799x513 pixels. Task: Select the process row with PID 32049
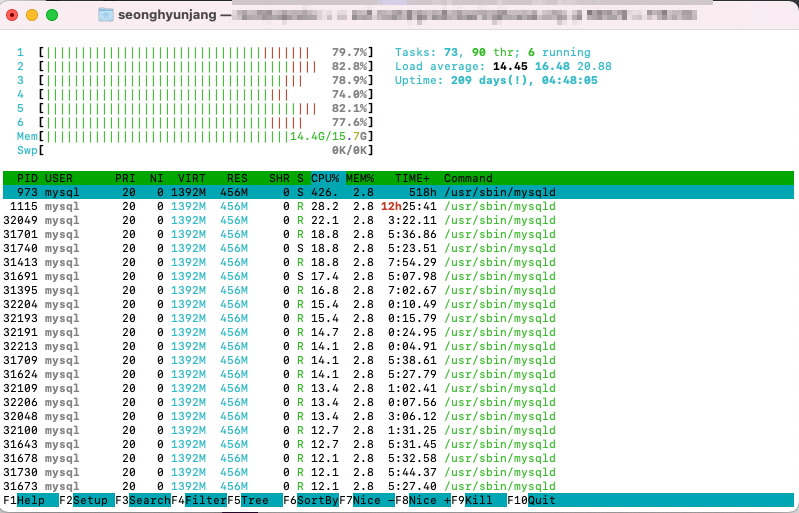(x=398, y=220)
